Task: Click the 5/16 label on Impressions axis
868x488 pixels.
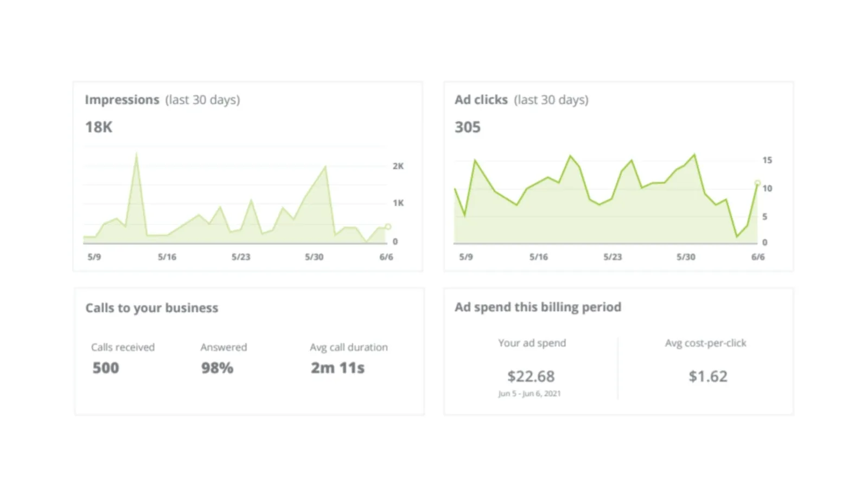Action: [167, 257]
